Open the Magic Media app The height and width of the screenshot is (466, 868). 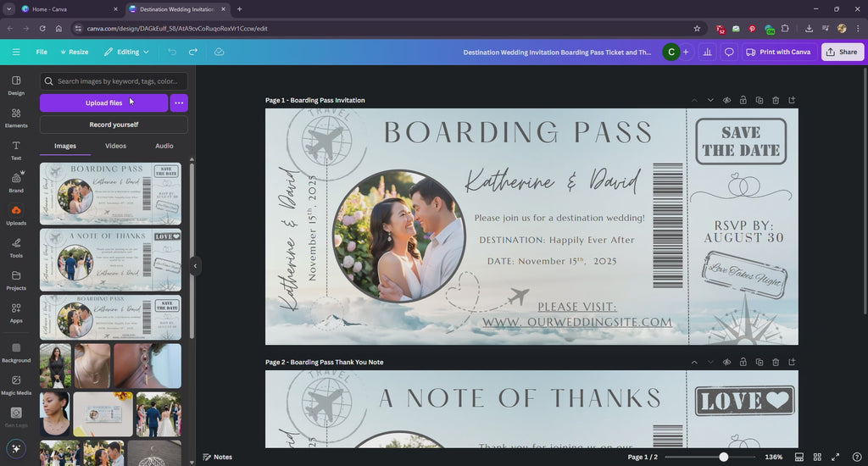click(16, 385)
